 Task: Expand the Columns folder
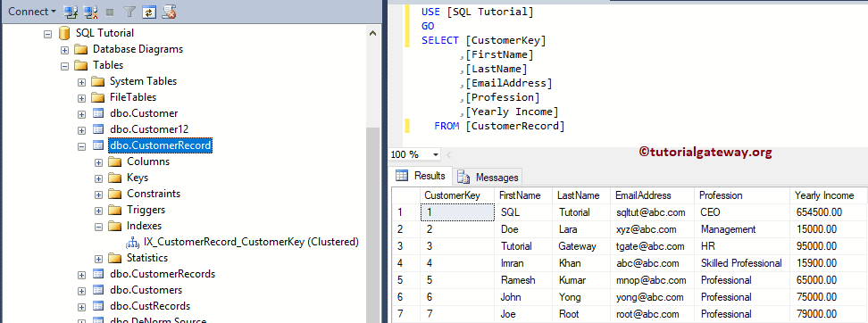click(99, 162)
